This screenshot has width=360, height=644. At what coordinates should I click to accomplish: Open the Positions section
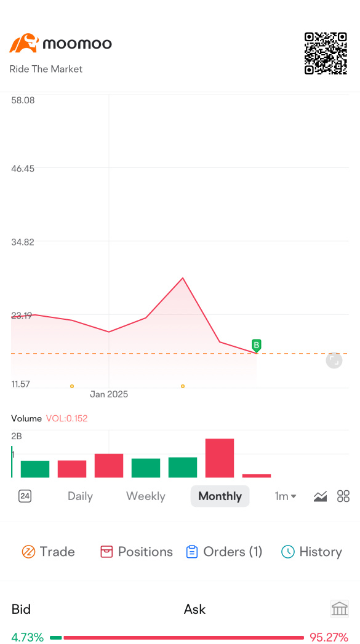(137, 552)
